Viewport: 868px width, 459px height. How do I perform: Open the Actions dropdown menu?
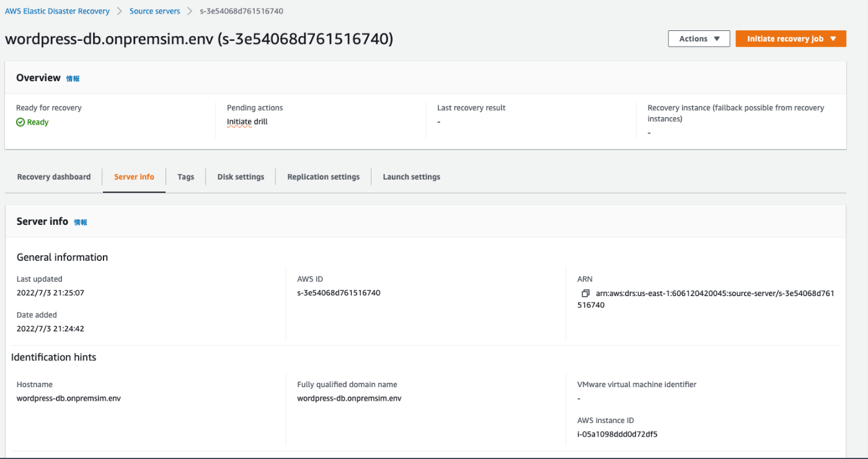coord(699,38)
